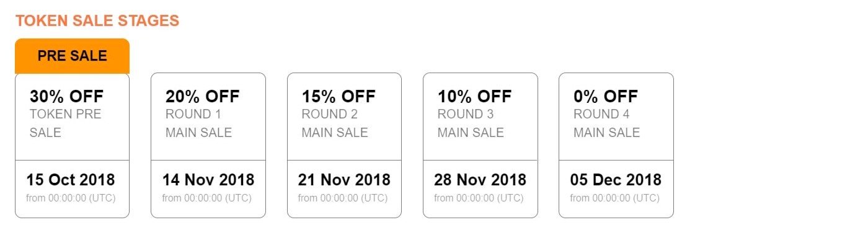
Task: Click the 05 Dec 2018 date
Action: point(616,180)
